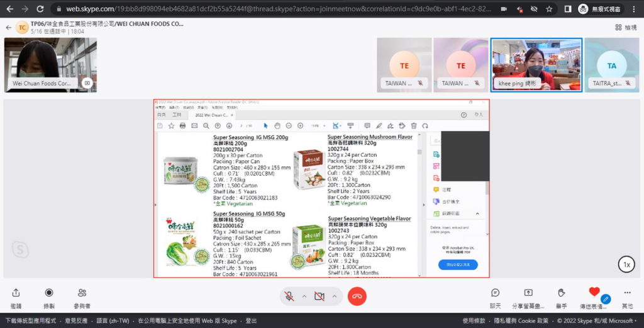The width and height of the screenshot is (644, 328).
Task: Click zoom out minus icon in Acrobat
Action: (289, 126)
